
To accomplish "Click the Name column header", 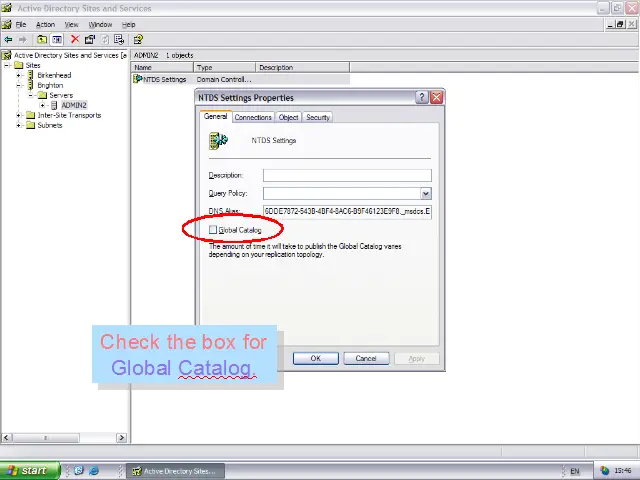I will pos(162,67).
